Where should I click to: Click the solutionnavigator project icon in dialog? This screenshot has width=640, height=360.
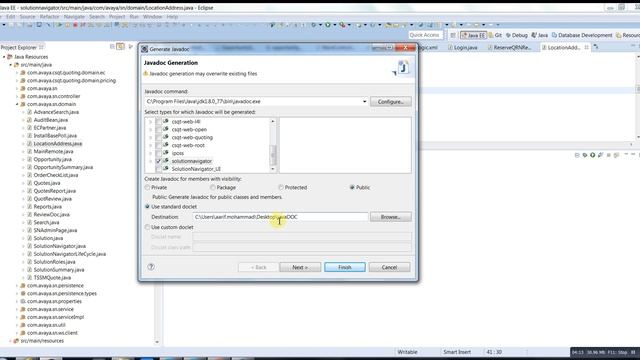[166, 161]
